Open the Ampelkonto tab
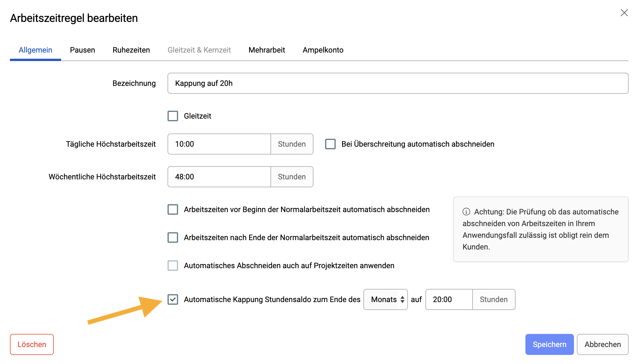 (x=323, y=50)
